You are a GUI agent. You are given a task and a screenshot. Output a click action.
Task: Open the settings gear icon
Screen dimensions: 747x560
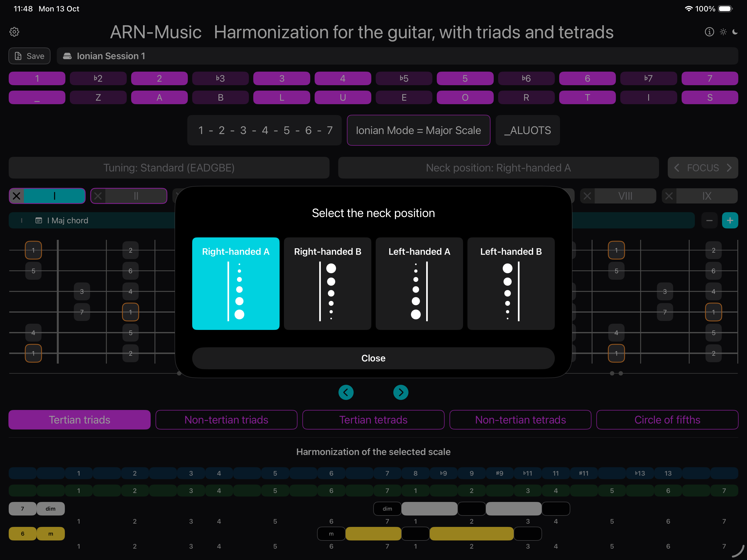(x=14, y=32)
